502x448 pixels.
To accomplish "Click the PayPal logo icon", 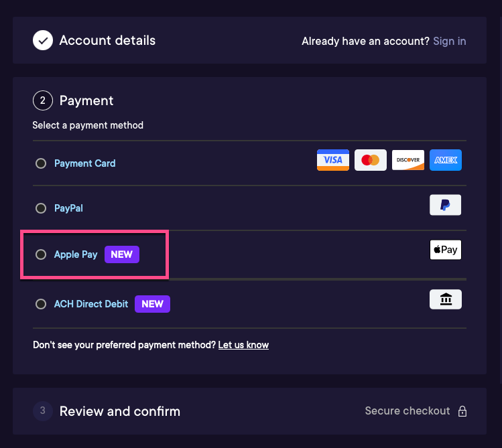I will [x=445, y=205].
